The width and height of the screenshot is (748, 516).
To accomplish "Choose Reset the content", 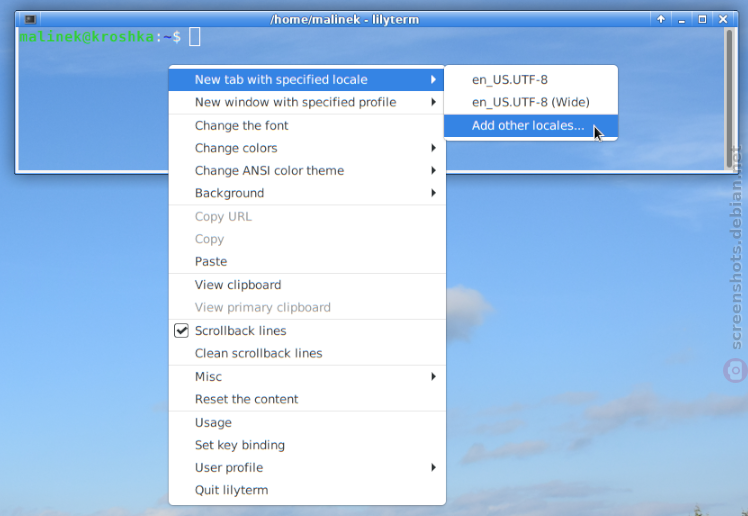I will click(x=307, y=399).
